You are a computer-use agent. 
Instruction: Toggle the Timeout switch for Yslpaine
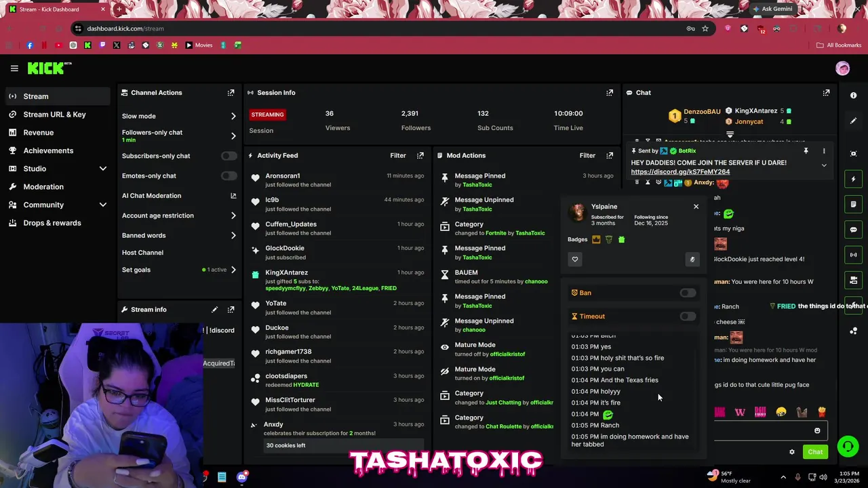tap(688, 317)
